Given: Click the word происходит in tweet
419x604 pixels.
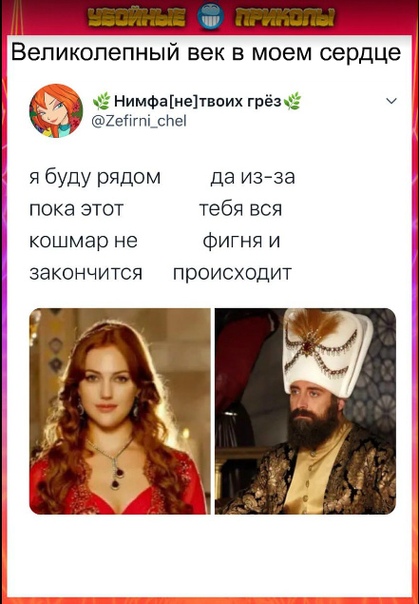Looking at the screenshot, I should [x=232, y=273].
